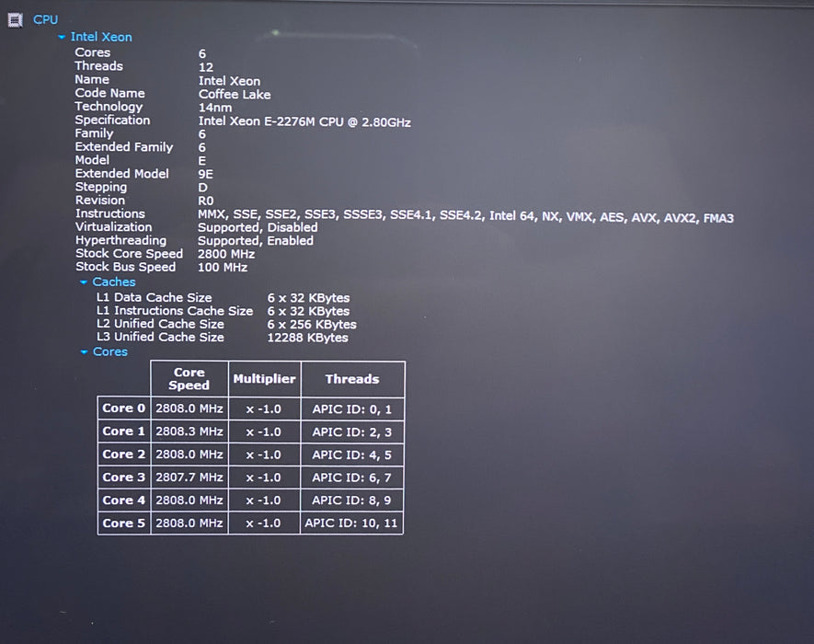Click APIC ID: 6, 7 cell
The width and height of the screenshot is (814, 644).
pos(352,477)
